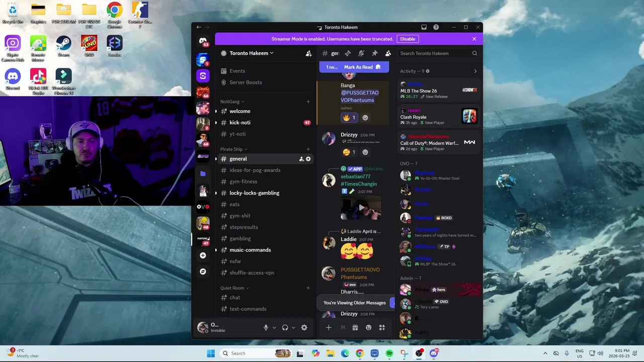Open MLB The Show 26 activity card
The height and width of the screenshot is (362, 644).
439,90
